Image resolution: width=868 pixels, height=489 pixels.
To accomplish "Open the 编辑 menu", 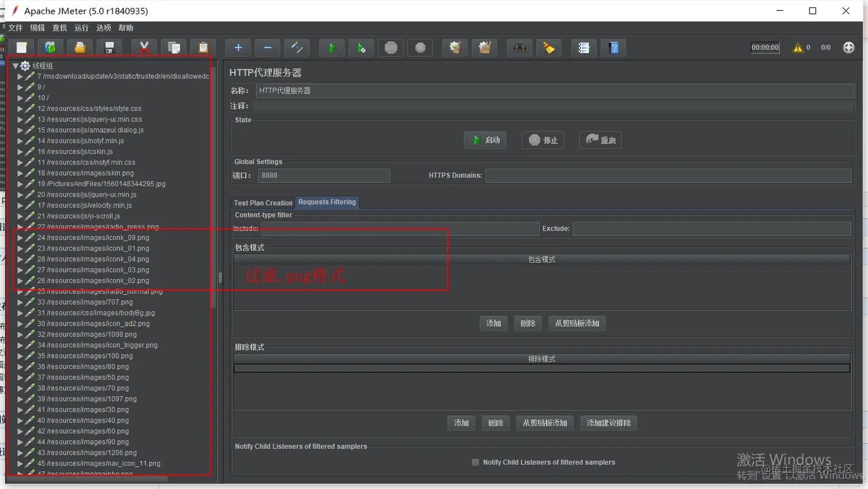I will 37,28.
